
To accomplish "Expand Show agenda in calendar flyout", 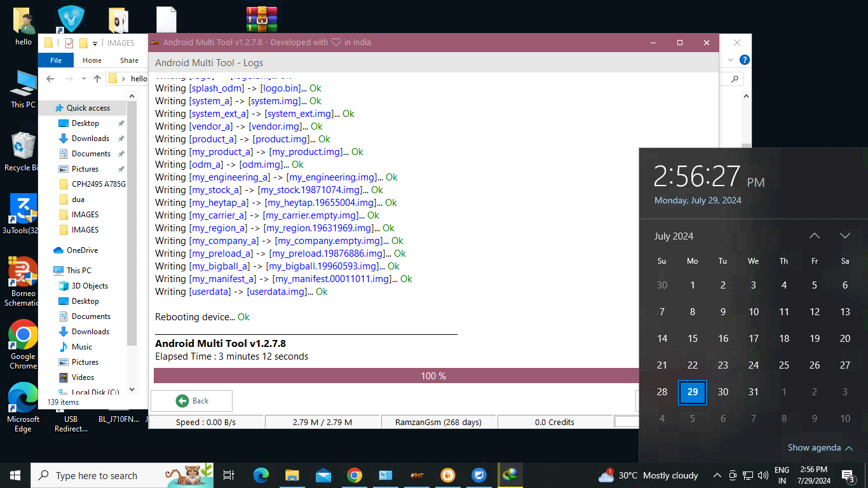I will [820, 448].
